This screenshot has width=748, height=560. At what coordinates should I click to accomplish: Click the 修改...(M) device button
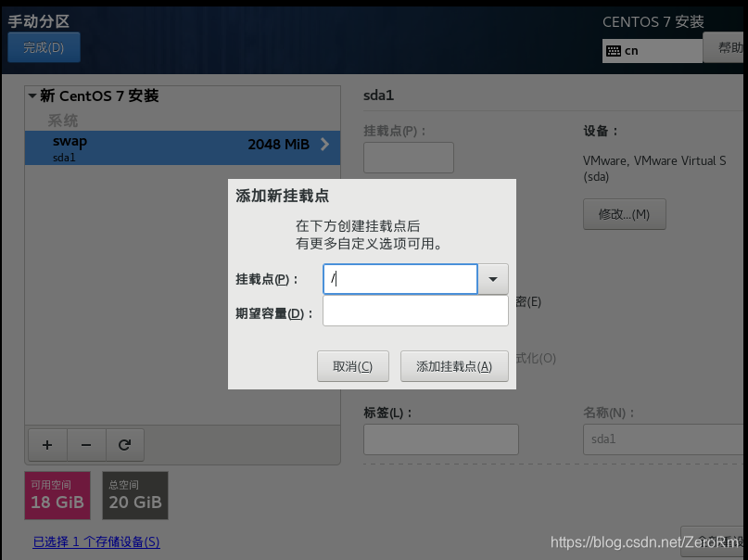(624, 214)
